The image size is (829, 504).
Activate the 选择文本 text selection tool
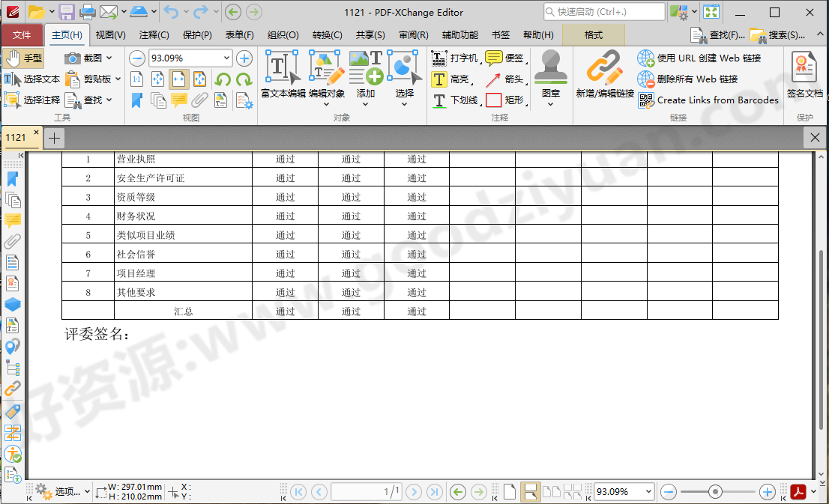(x=34, y=79)
